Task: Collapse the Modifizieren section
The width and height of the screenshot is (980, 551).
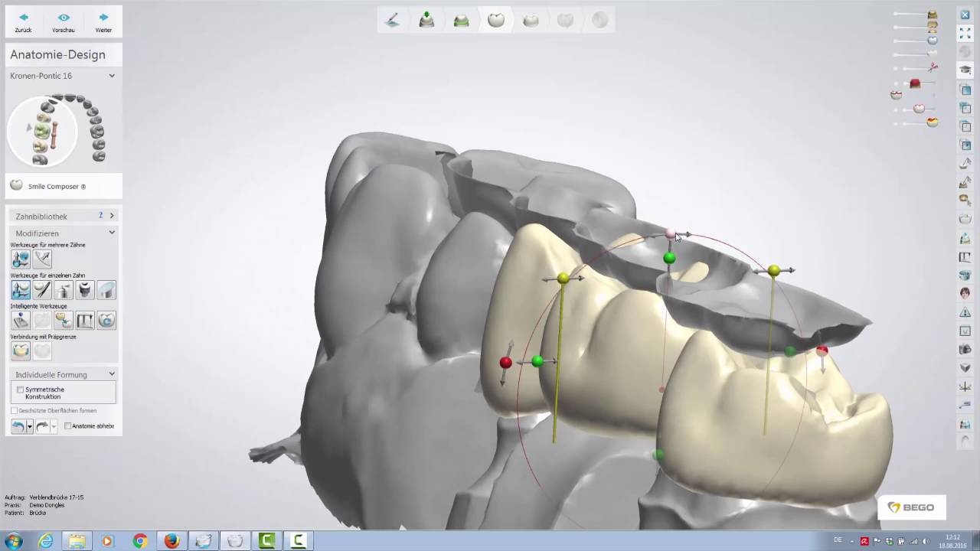Action: coord(112,233)
